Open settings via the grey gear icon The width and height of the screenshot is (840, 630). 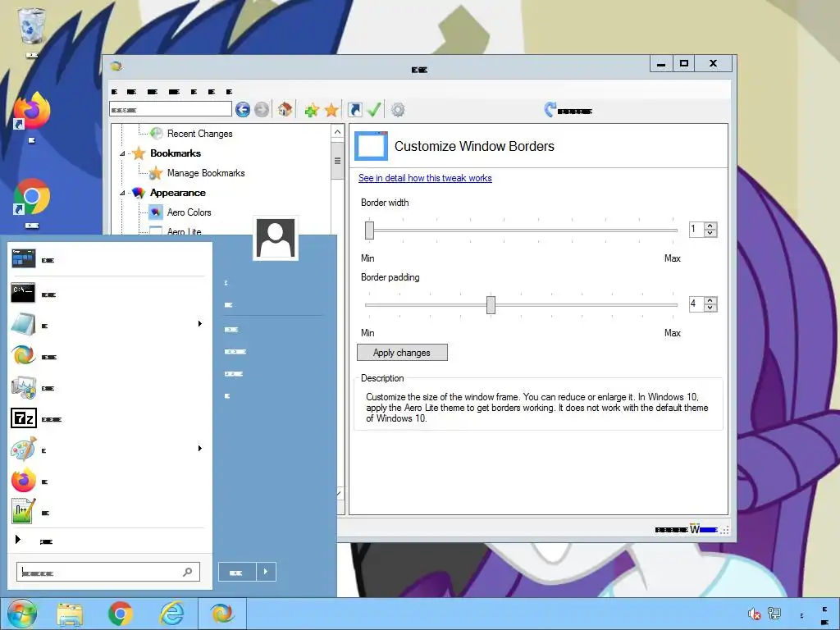[x=398, y=110]
